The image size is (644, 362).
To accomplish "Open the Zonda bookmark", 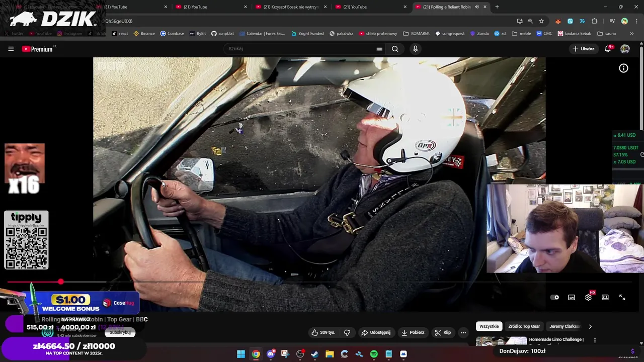I will 479,34.
